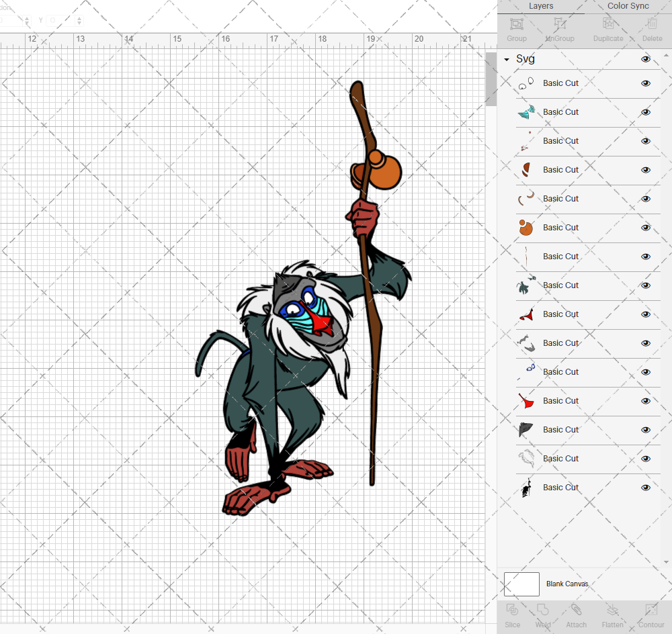This screenshot has height=634, width=672.
Task: Click the Contour tool
Action: [651, 610]
